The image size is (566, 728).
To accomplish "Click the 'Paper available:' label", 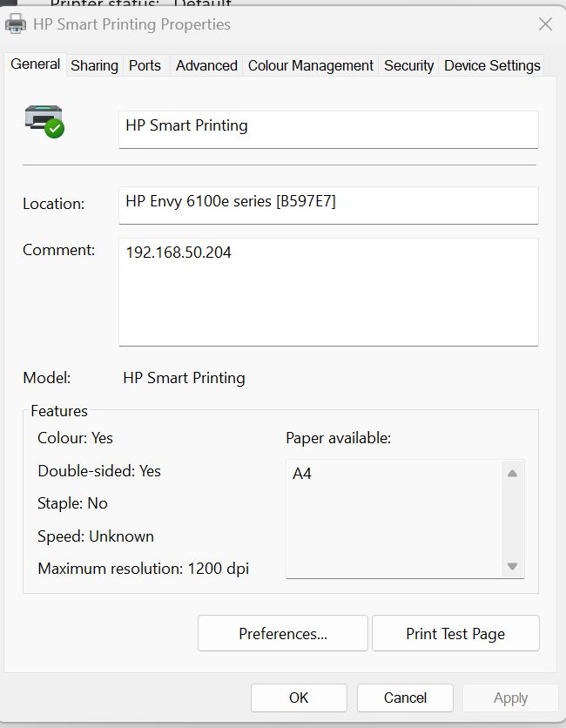I will [338, 438].
